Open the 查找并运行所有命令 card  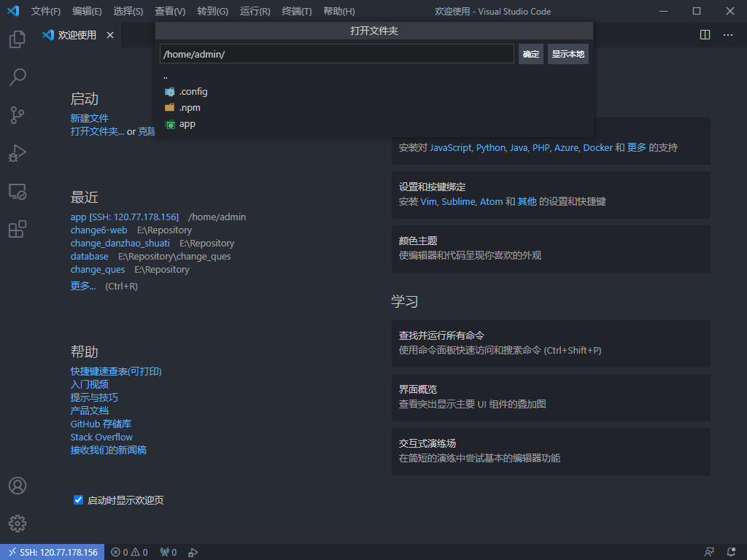pyautogui.click(x=551, y=343)
